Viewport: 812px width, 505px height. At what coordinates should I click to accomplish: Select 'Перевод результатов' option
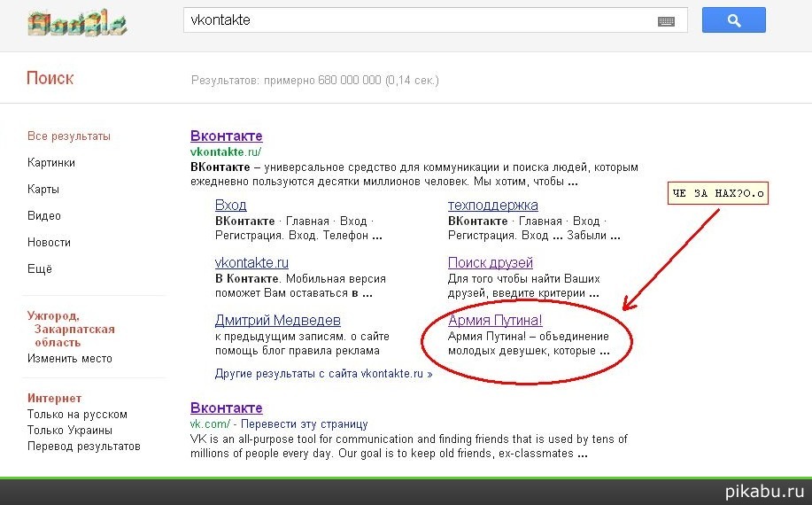tap(84, 447)
